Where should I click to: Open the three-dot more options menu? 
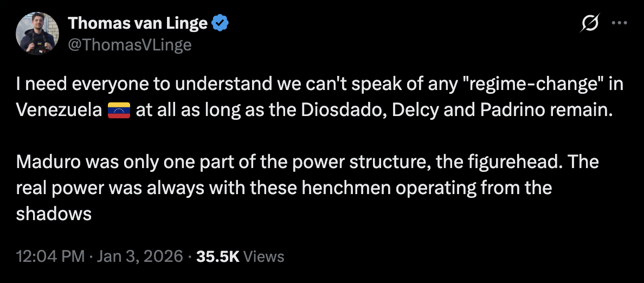coord(618,23)
